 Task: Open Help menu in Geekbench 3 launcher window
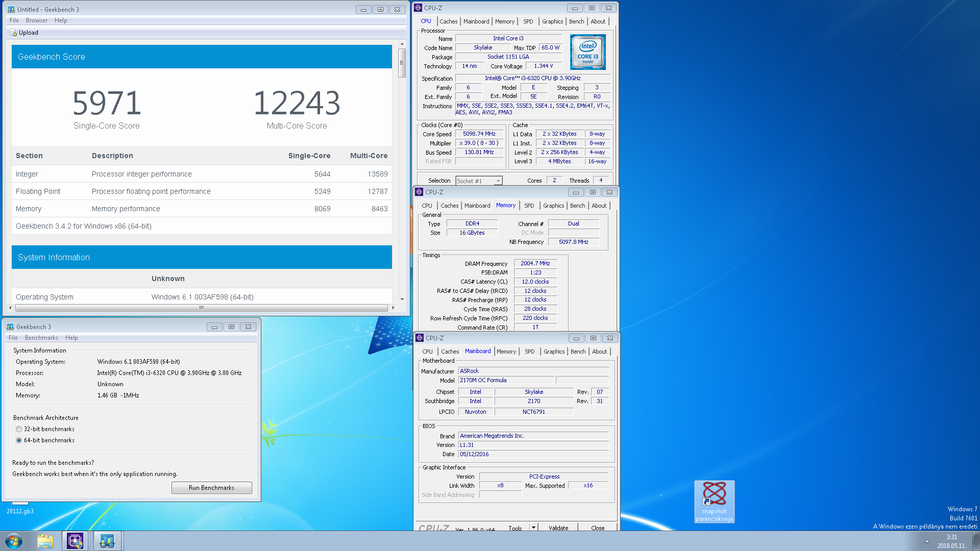[x=71, y=338]
